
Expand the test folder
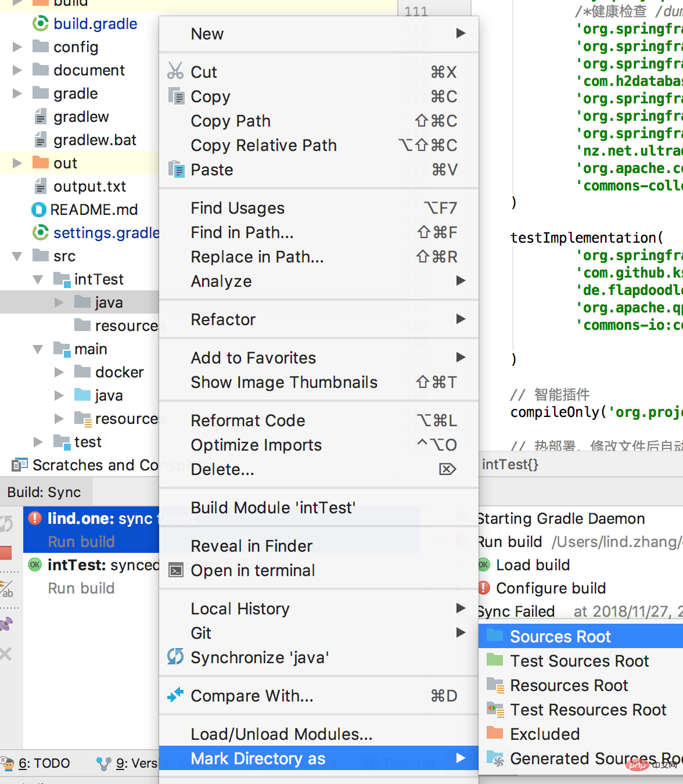[38, 441]
